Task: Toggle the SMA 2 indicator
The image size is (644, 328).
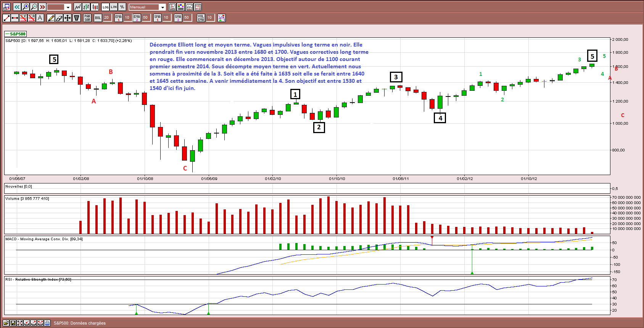Action: 178,18
